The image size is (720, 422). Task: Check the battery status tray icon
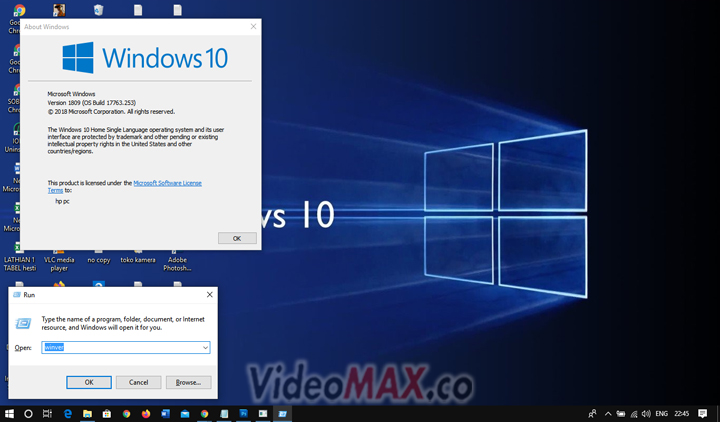(621, 414)
